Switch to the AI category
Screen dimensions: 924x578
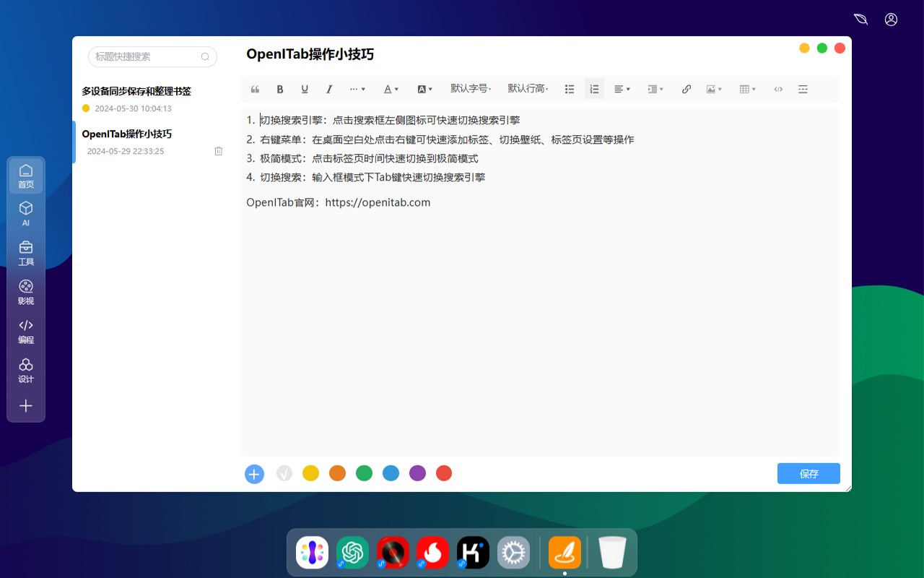[x=26, y=214]
